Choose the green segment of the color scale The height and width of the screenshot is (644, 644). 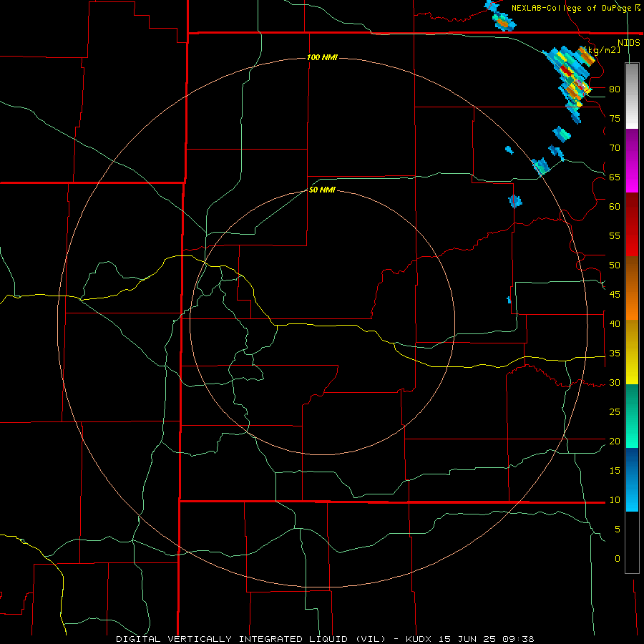pos(632,416)
